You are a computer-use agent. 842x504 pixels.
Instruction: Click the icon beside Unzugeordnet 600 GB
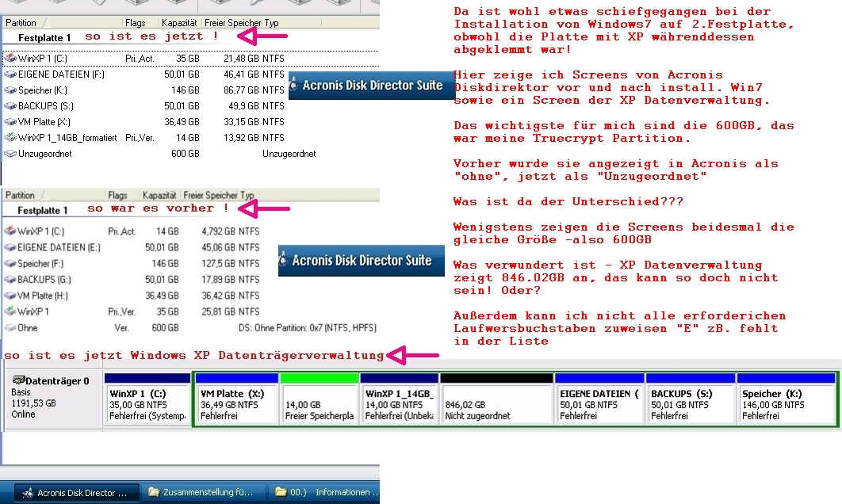tap(10, 154)
